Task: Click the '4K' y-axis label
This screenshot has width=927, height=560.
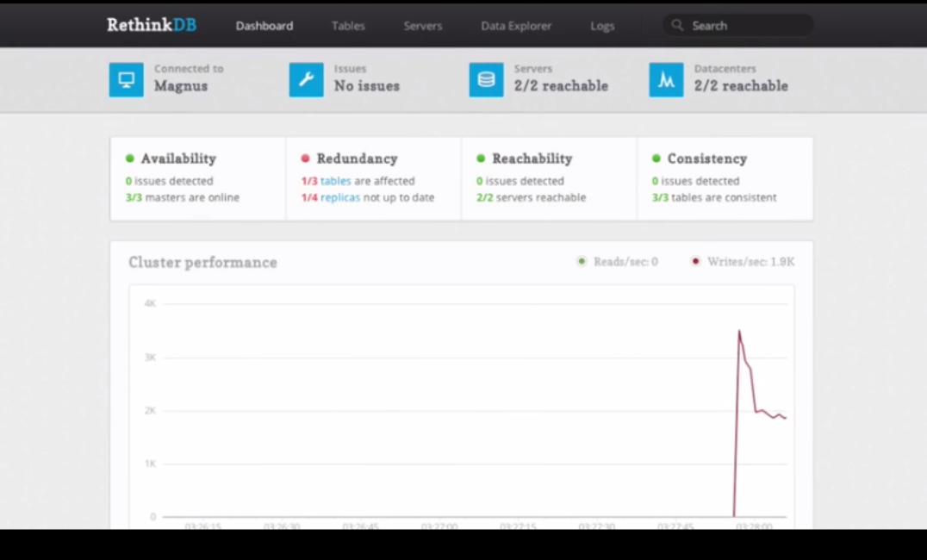Action: pyautogui.click(x=150, y=303)
